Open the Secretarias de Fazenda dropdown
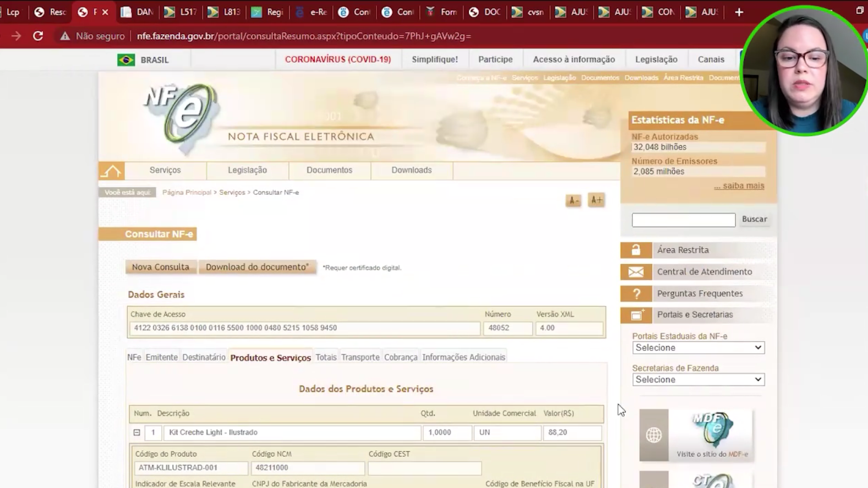This screenshot has height=488, width=868. point(698,380)
